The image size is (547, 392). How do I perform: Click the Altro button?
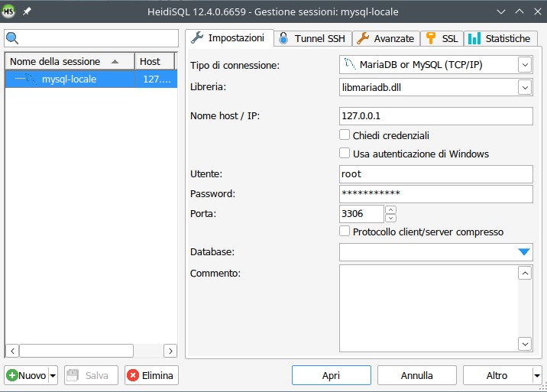click(497, 376)
